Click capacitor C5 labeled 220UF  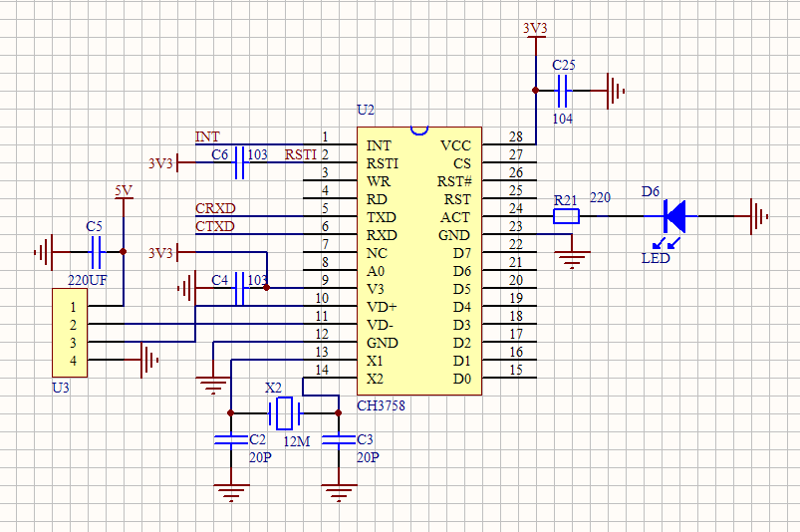click(97, 251)
